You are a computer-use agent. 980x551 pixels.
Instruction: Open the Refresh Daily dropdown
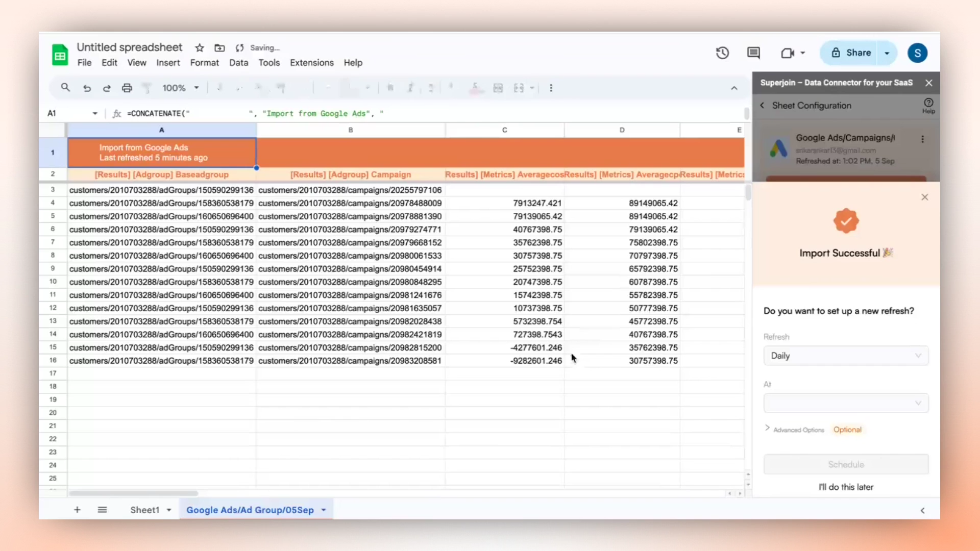click(846, 356)
